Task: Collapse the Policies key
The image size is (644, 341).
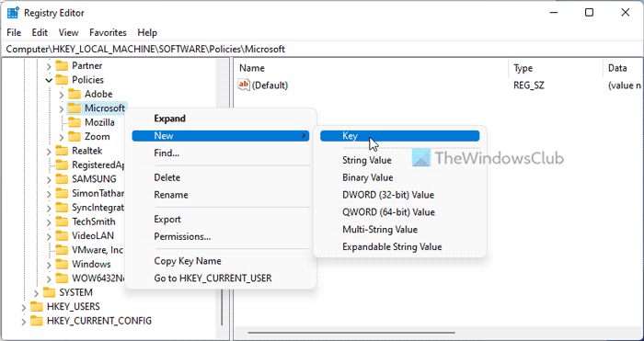Action: click(49, 80)
